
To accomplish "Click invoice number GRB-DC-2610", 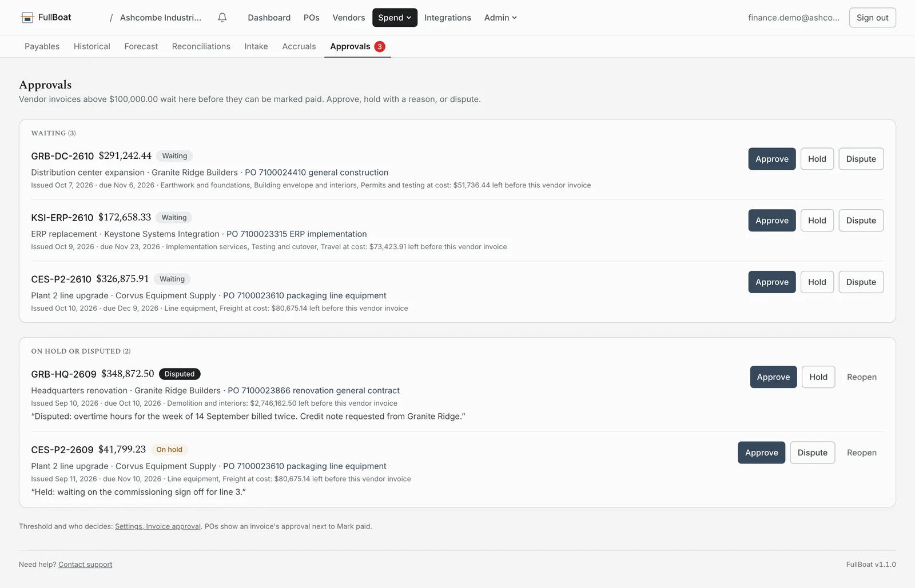I will pyautogui.click(x=62, y=156).
